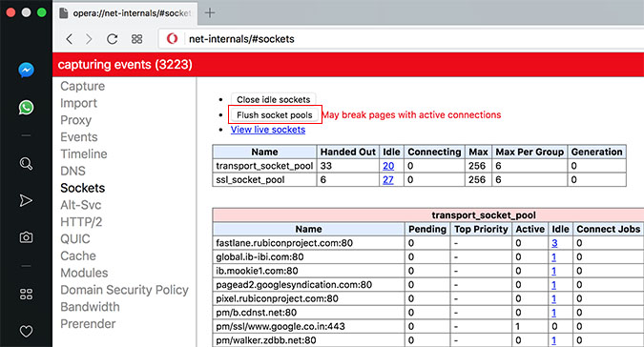The width and height of the screenshot is (644, 347).
Task: Close the window with red button
Action: (10, 12)
